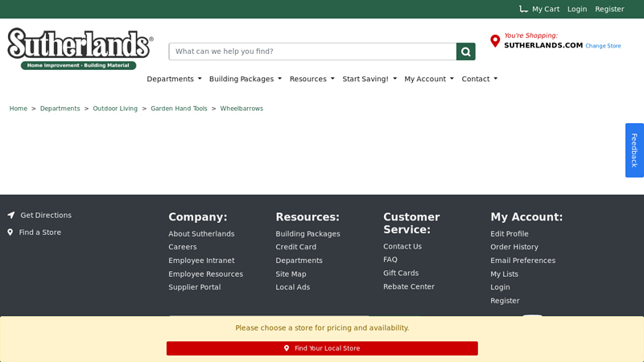Screen dimensions: 644x362
Task: Open the My Account navigation menu
Action: [x=428, y=79]
